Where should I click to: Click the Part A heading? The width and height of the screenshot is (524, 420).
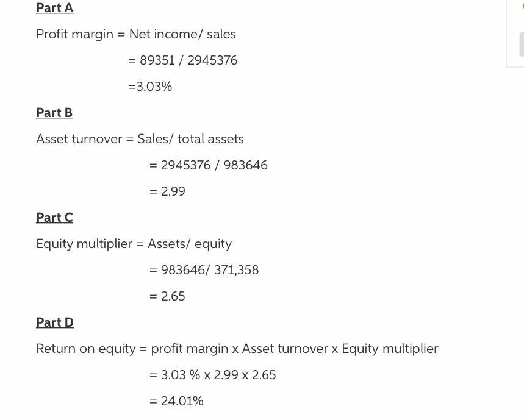[54, 8]
